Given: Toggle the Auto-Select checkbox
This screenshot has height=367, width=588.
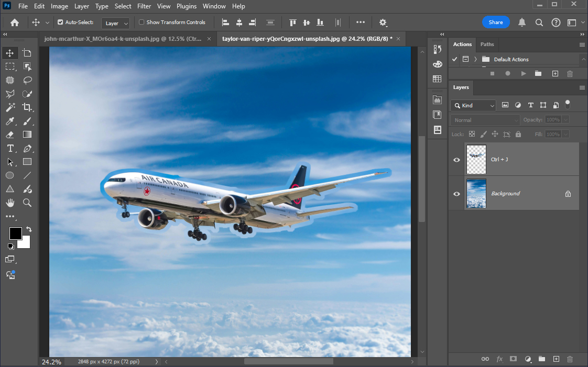Looking at the screenshot, I should [x=60, y=22].
